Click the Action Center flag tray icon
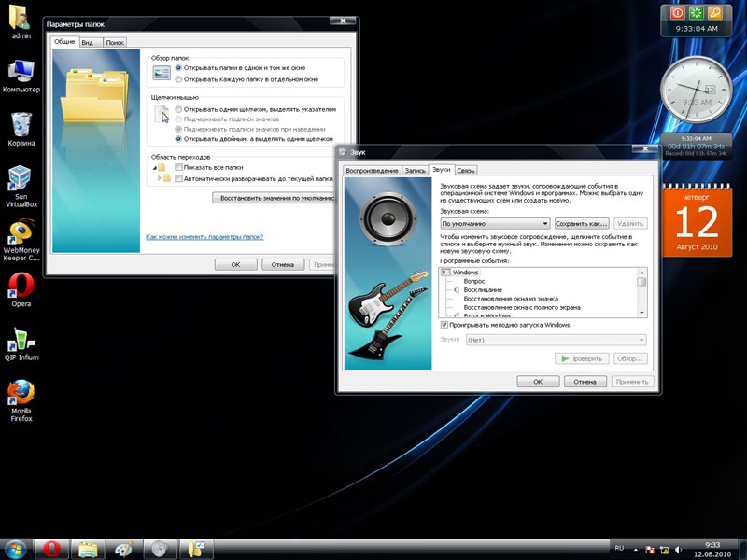Screen dimensions: 747x560 (x=649, y=550)
